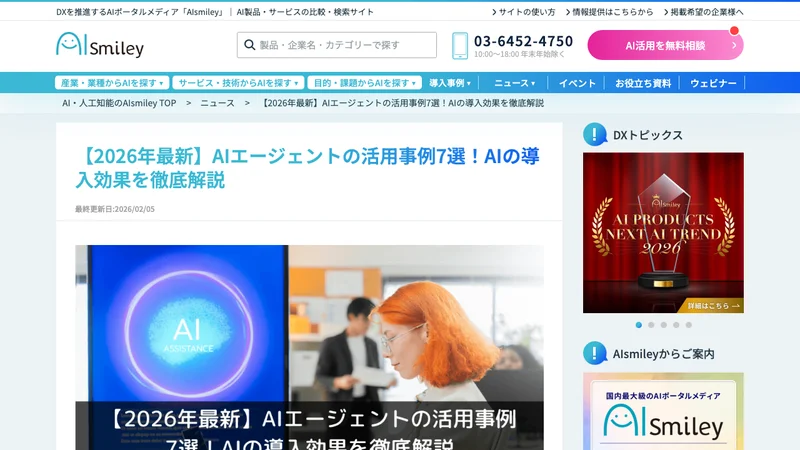
Task: Click the smartphone icon beside phone number
Action: point(460,46)
